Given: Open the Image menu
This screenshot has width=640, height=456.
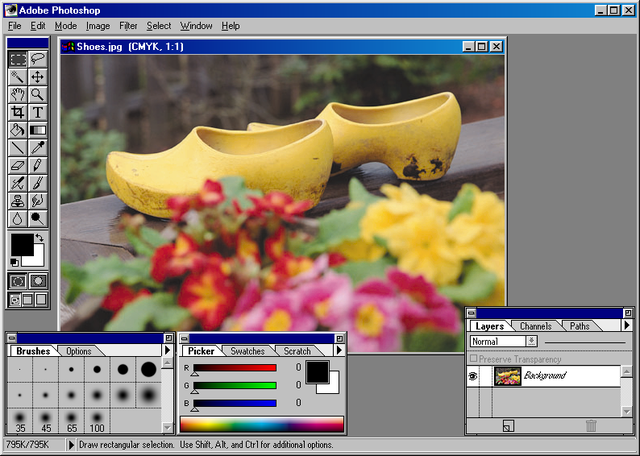Looking at the screenshot, I should coord(98,26).
